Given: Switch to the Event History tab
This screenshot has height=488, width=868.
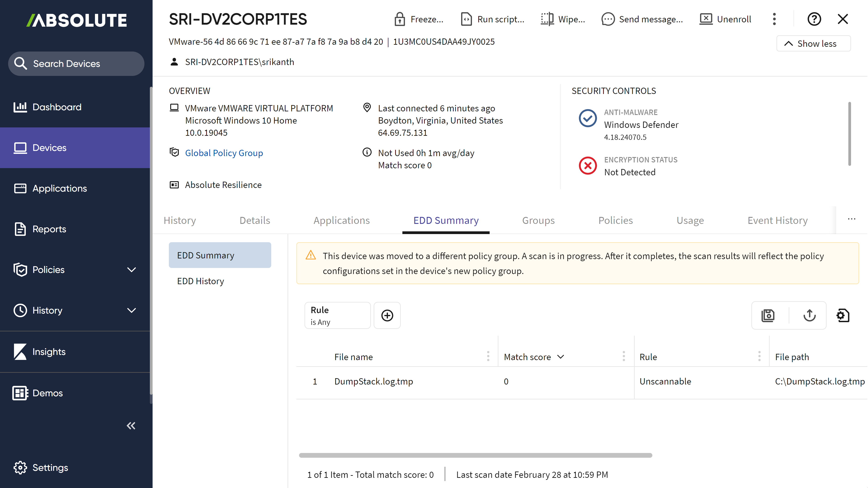Looking at the screenshot, I should coord(777,220).
